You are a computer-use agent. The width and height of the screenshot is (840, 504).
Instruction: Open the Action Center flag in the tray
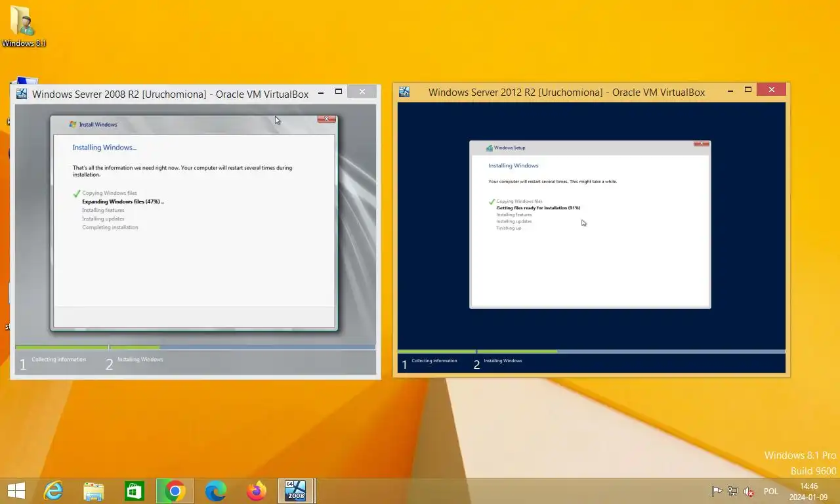tap(717, 491)
